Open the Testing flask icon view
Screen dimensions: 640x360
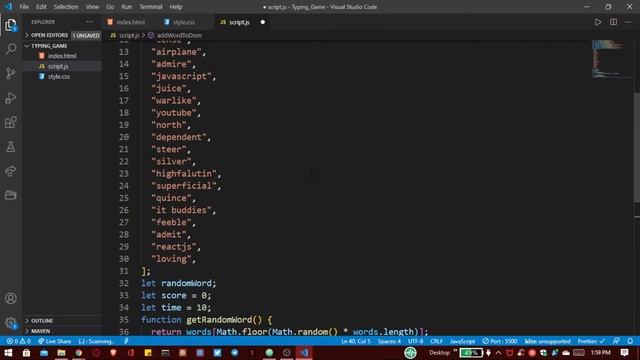(11, 147)
